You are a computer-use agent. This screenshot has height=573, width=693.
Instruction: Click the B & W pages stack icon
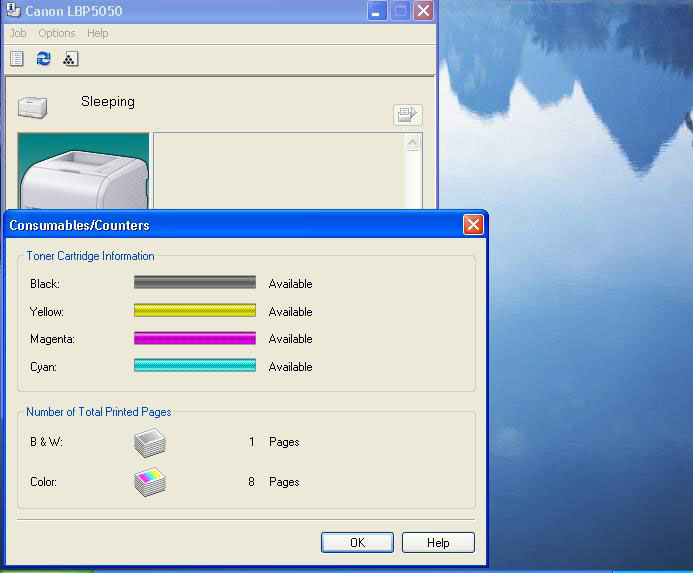point(150,442)
